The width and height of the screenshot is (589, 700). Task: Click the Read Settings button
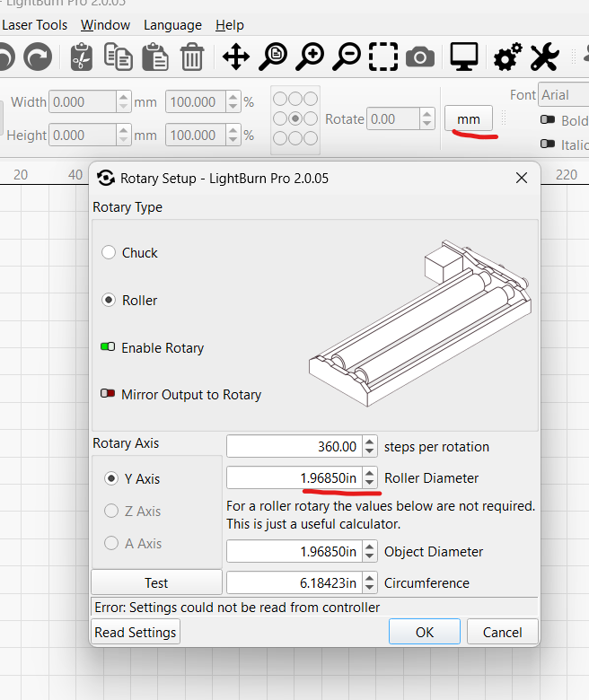point(136,632)
